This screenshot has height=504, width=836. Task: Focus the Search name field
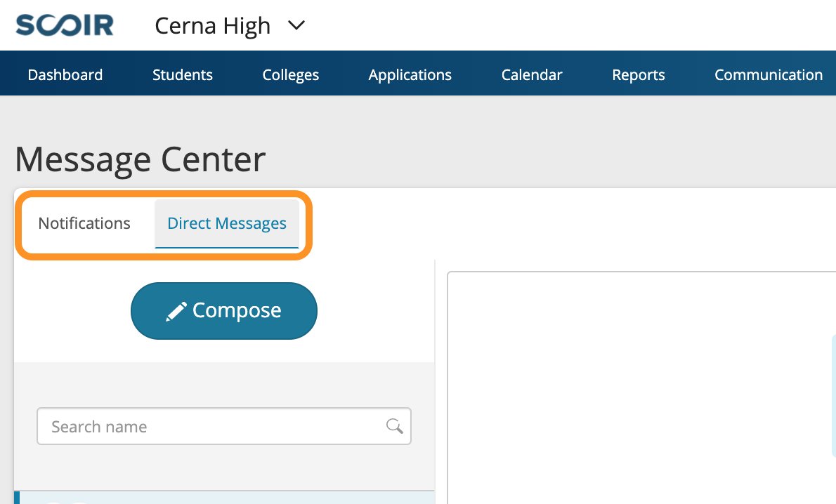224,426
